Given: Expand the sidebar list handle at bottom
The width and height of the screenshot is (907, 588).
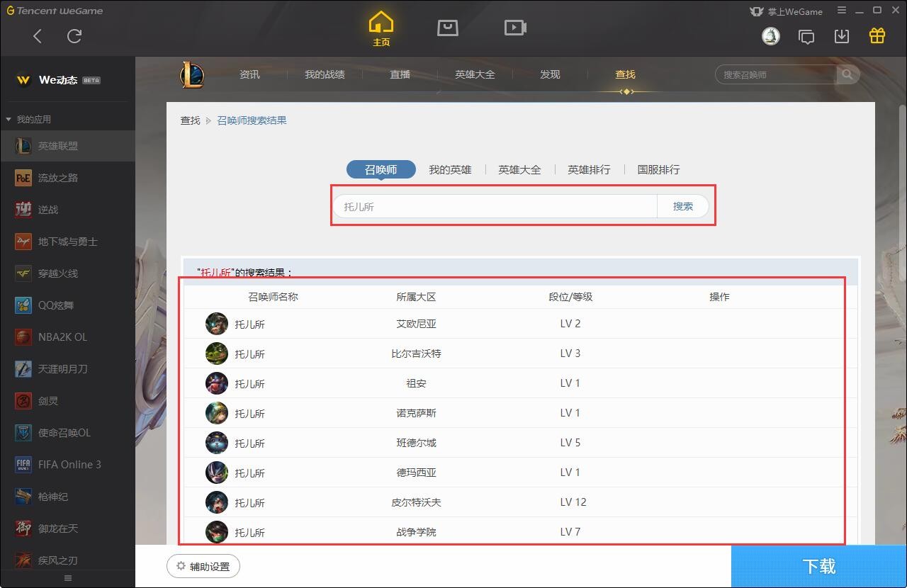Looking at the screenshot, I should [68, 578].
